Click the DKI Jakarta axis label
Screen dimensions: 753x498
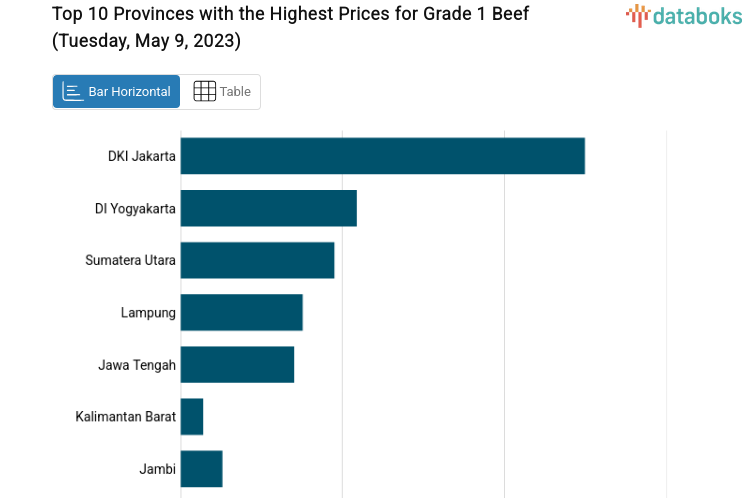tap(142, 156)
